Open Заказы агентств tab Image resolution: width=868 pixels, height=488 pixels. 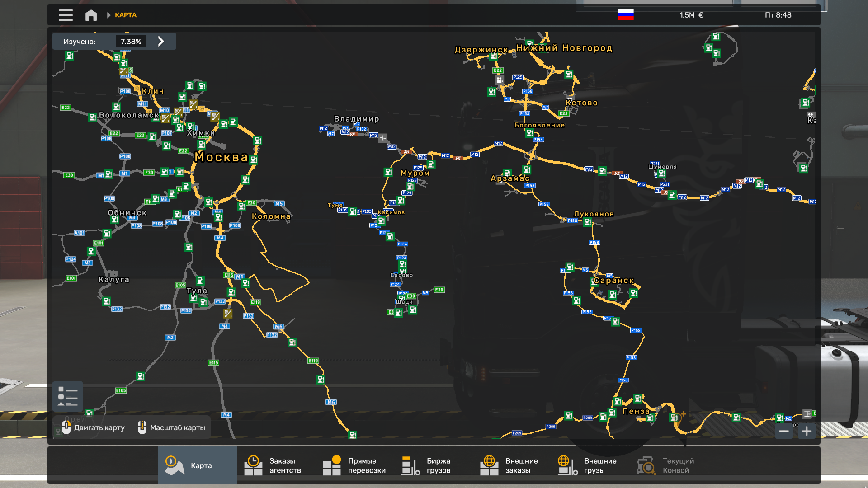click(276, 465)
